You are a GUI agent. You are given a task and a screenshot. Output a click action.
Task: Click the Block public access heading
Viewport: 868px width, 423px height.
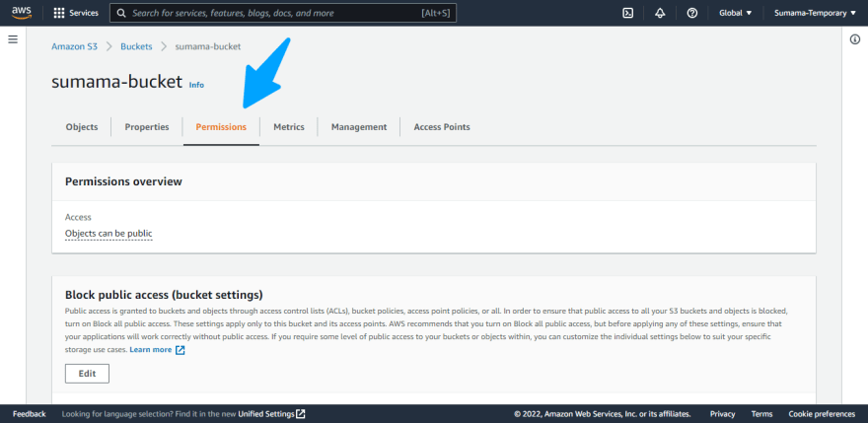pos(164,294)
